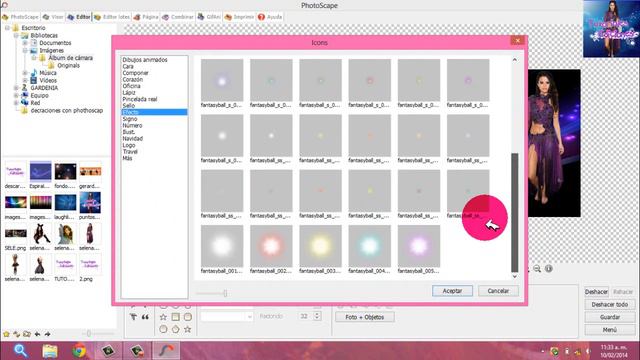Switch to the Editor lotes tab
This screenshot has height=360, width=640.
coord(112,17)
